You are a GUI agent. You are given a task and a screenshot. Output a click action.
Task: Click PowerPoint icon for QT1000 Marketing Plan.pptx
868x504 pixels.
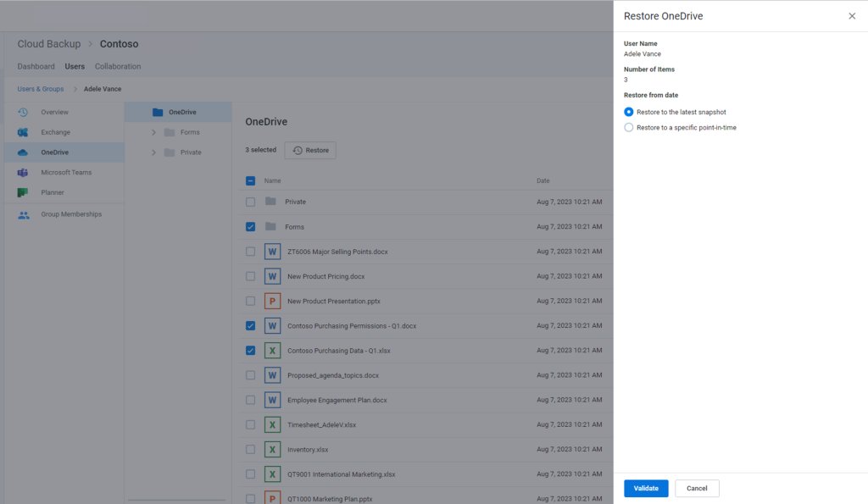click(272, 497)
